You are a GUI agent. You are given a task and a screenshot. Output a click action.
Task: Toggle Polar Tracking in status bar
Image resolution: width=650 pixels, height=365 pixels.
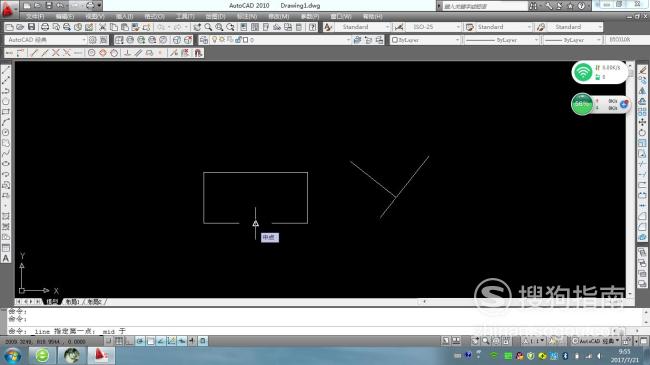pyautogui.click(x=140, y=341)
